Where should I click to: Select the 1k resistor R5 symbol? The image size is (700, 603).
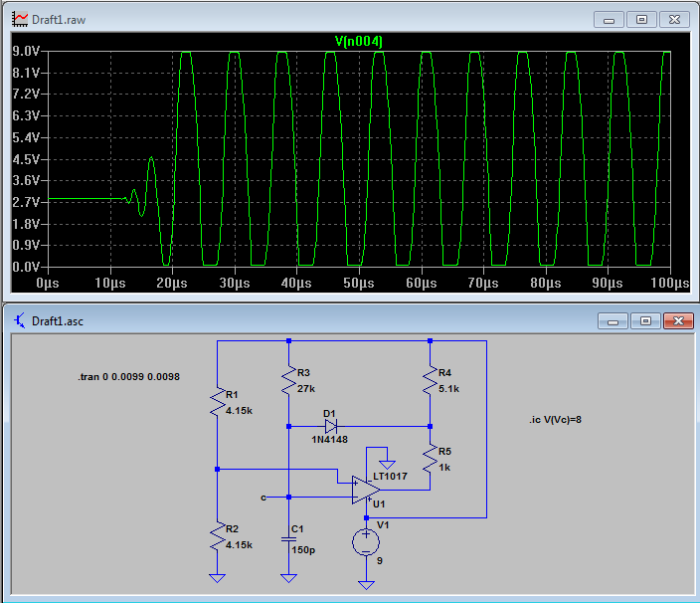click(431, 459)
